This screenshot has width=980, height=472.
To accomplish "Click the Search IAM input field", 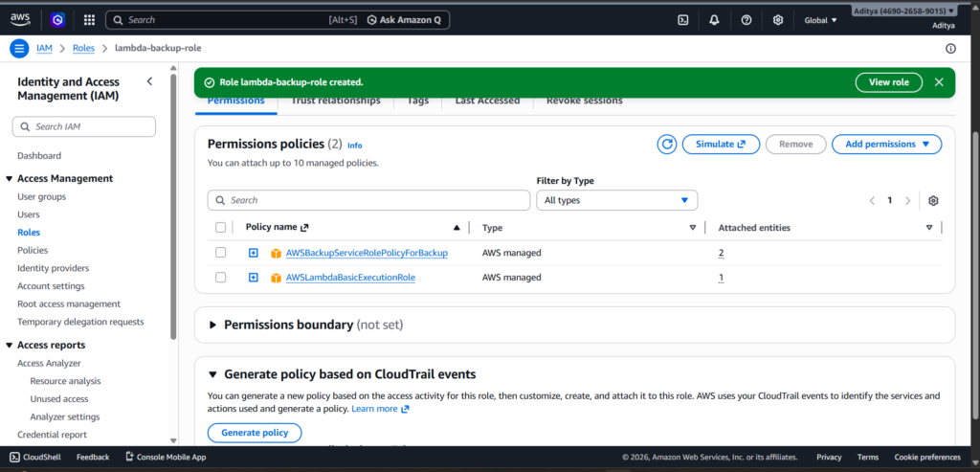I will tap(84, 126).
